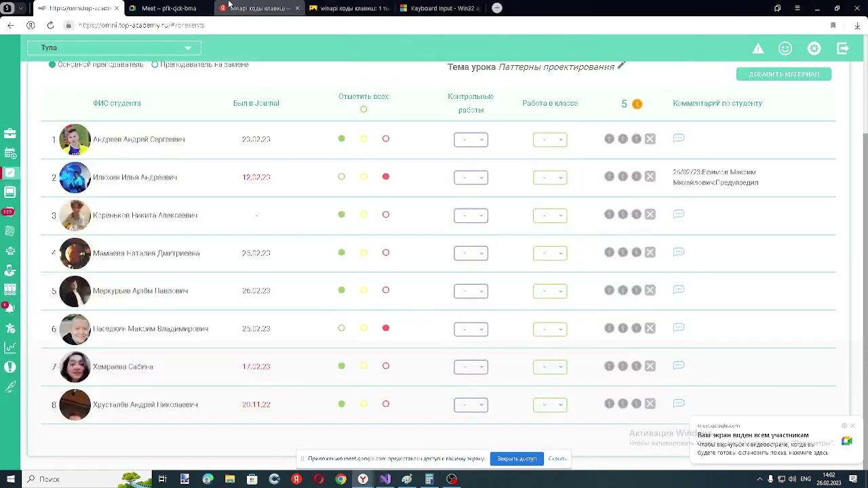Click Закрыть доступ sharing button
Viewport: 868px width, 488px height.
(517, 459)
